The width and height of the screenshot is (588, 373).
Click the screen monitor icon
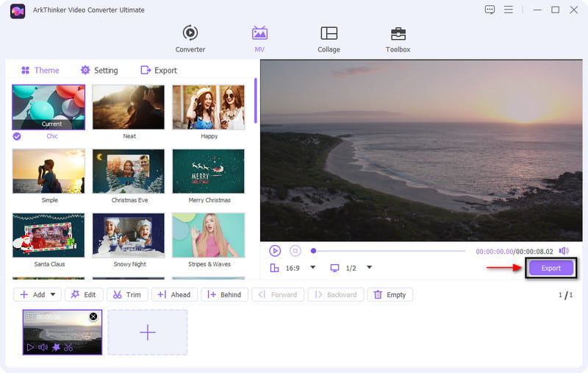pos(334,268)
